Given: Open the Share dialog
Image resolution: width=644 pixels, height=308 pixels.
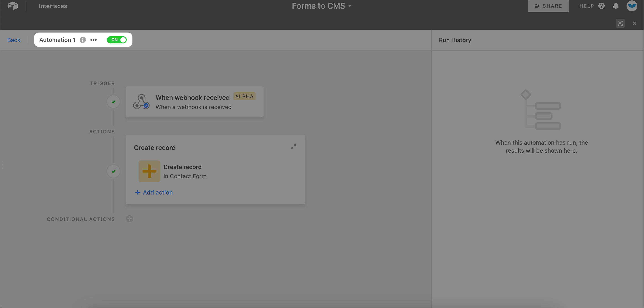Looking at the screenshot, I should pos(548,6).
